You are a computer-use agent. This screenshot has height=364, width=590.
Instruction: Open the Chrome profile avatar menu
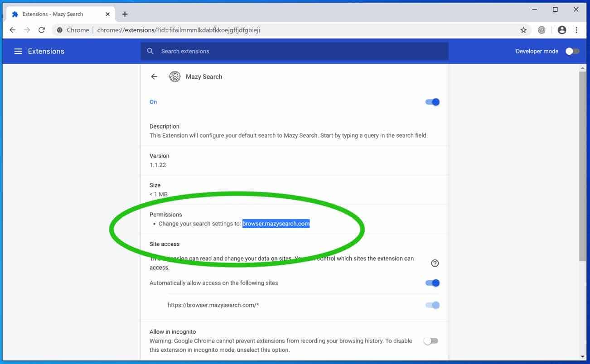tap(562, 30)
